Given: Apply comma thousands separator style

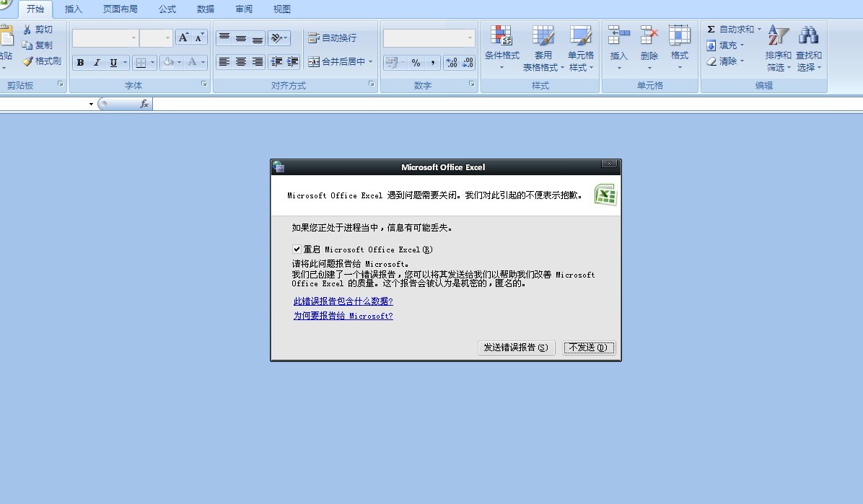Looking at the screenshot, I should [x=433, y=62].
